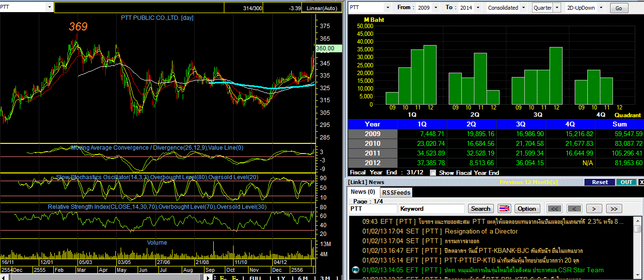
Task: Go to the previous news page (<)
Action: click(574, 209)
